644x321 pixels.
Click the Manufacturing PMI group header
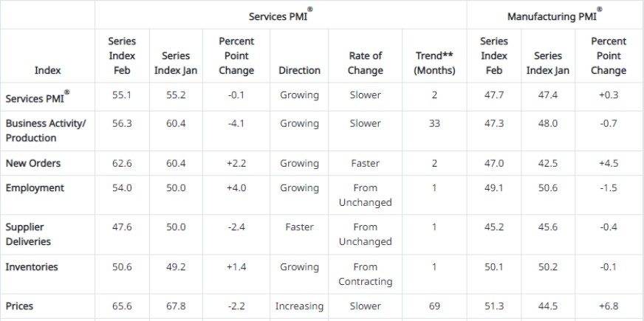(555, 15)
